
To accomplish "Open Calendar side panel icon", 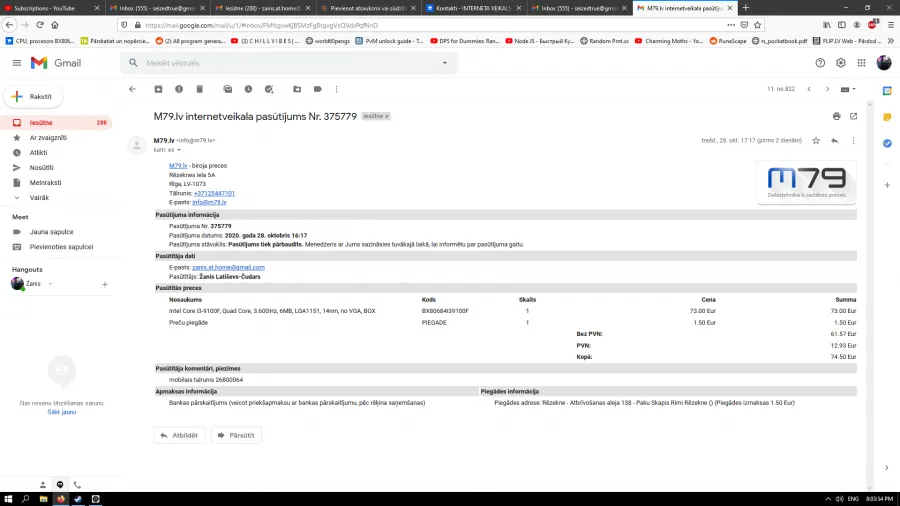I will pos(887,91).
